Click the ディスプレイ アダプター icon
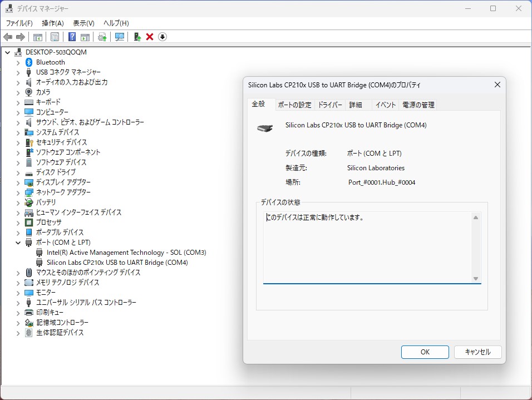Image resolution: width=532 pixels, height=400 pixels. [29, 182]
